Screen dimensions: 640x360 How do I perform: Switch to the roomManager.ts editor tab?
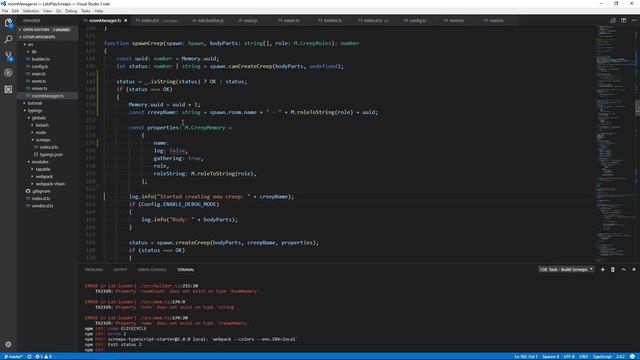click(104, 20)
